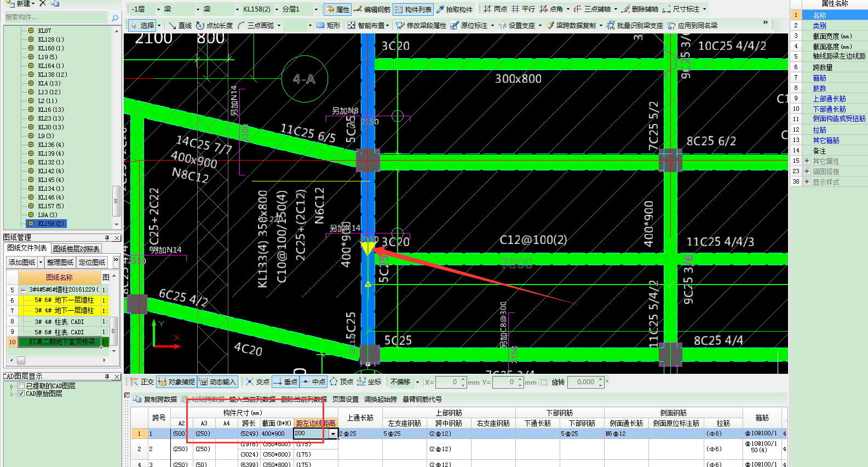The height and width of the screenshot is (467, 868).
Task: Open 距左边线距离 cell dropdown arrow
Action: (x=334, y=434)
